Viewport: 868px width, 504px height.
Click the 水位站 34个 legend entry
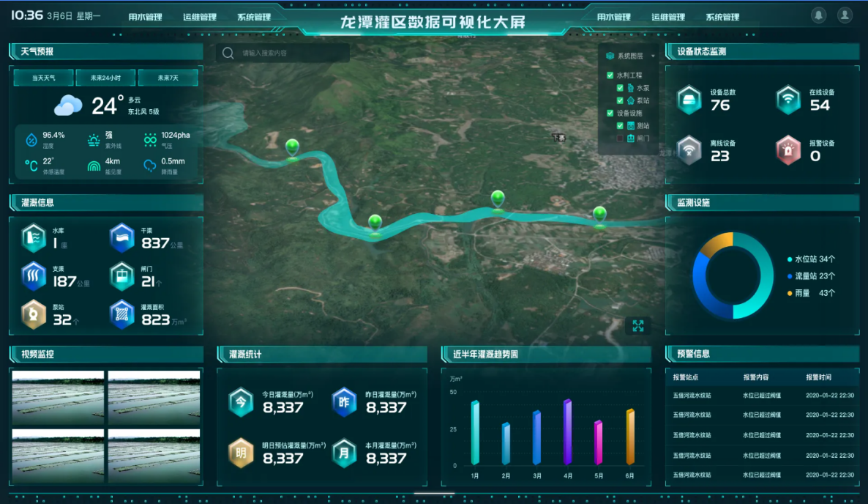(x=811, y=259)
